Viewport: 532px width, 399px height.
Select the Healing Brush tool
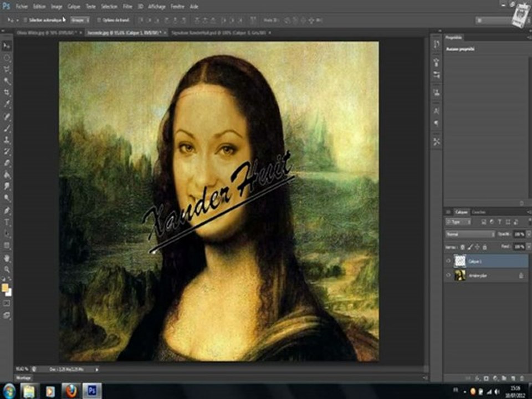click(7, 117)
